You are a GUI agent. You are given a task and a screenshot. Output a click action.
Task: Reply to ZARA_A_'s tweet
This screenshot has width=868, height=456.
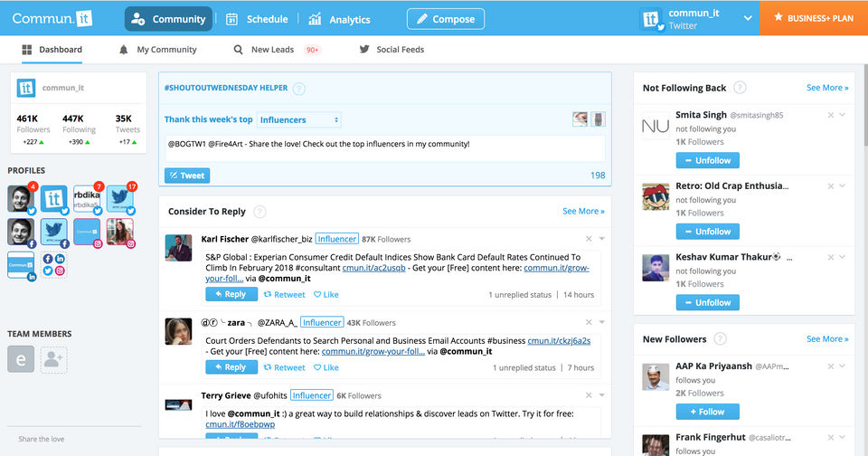tap(231, 366)
